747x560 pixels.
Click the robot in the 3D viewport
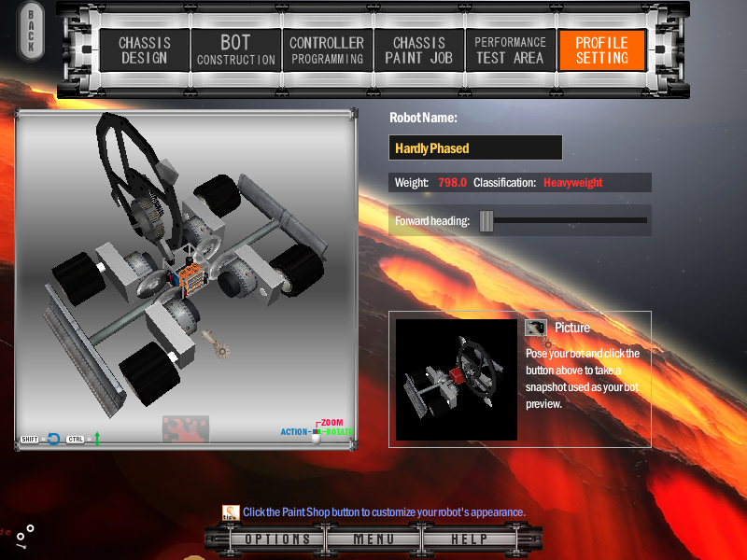pyautogui.click(x=186, y=267)
